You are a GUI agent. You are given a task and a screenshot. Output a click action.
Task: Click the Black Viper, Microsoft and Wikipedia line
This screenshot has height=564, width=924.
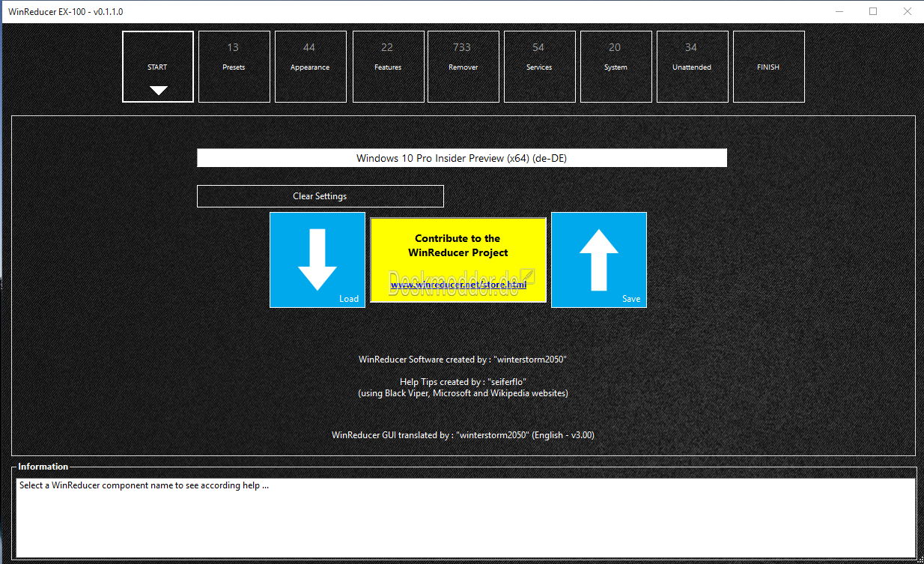[x=462, y=393]
